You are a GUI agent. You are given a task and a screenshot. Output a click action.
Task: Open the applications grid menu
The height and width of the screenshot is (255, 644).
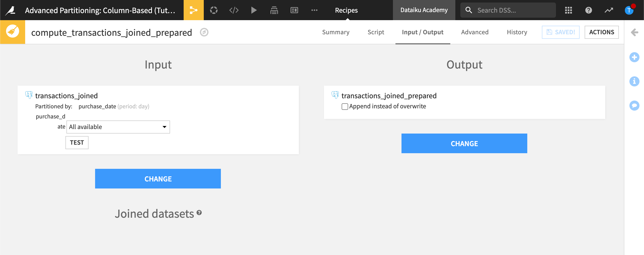pos(568,10)
